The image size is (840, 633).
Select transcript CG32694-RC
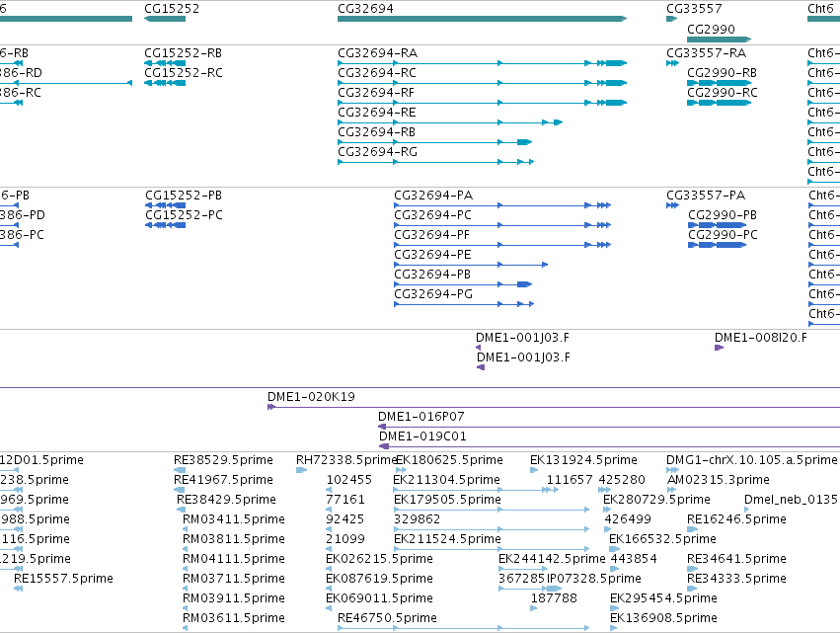(x=377, y=73)
